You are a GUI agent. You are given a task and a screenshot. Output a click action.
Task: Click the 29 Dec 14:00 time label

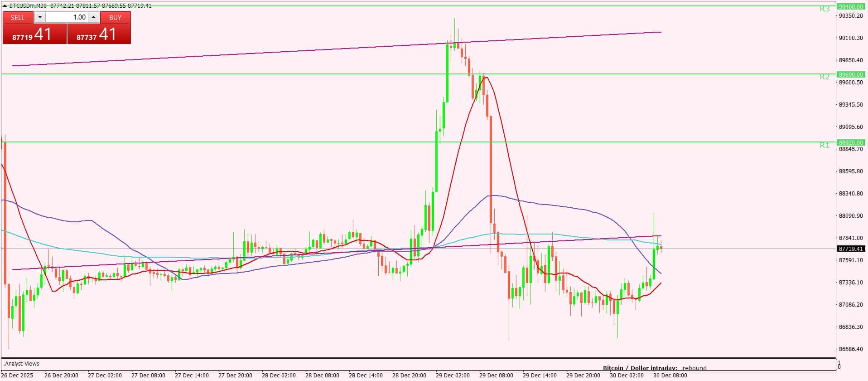(540, 375)
